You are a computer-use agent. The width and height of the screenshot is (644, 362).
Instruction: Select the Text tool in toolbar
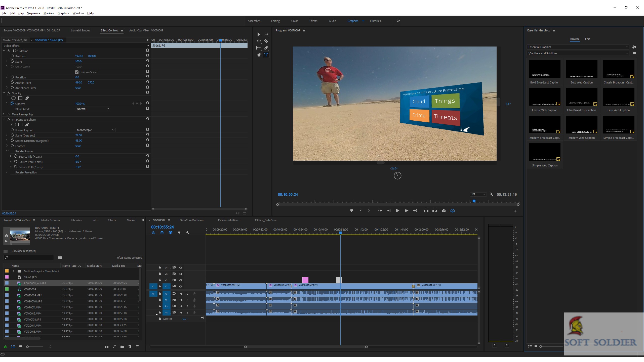(x=266, y=55)
